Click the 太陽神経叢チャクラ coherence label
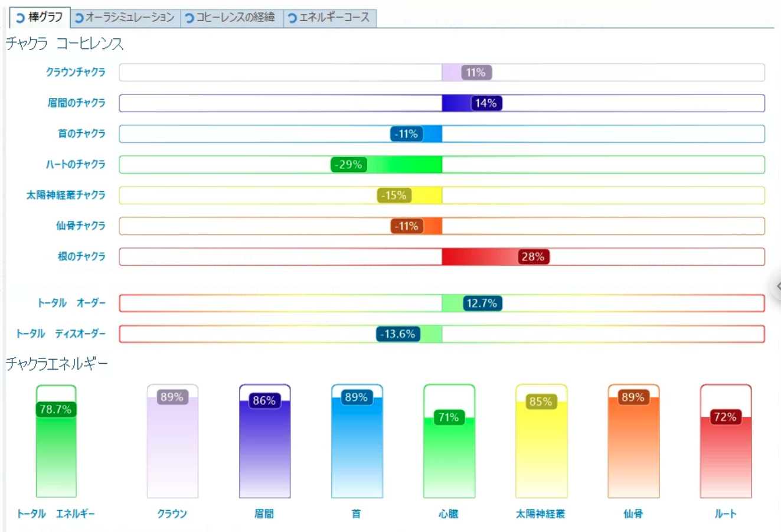 [66, 195]
